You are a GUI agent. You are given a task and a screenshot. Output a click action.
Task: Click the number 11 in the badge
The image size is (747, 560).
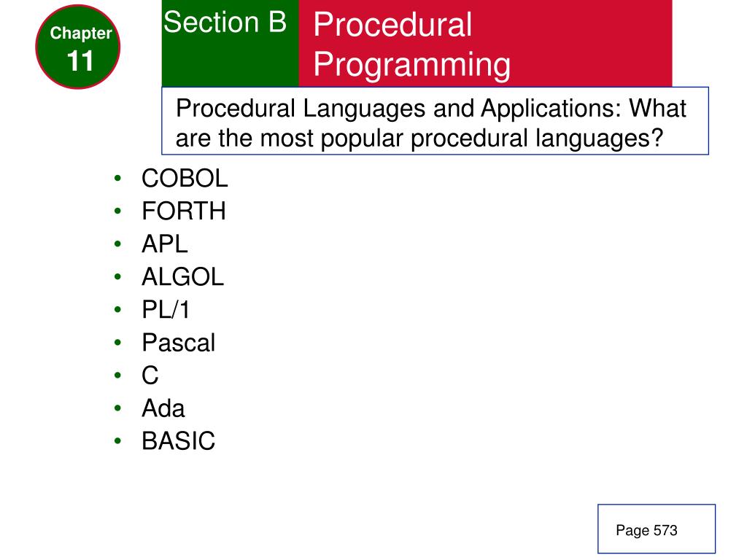pyautogui.click(x=80, y=61)
